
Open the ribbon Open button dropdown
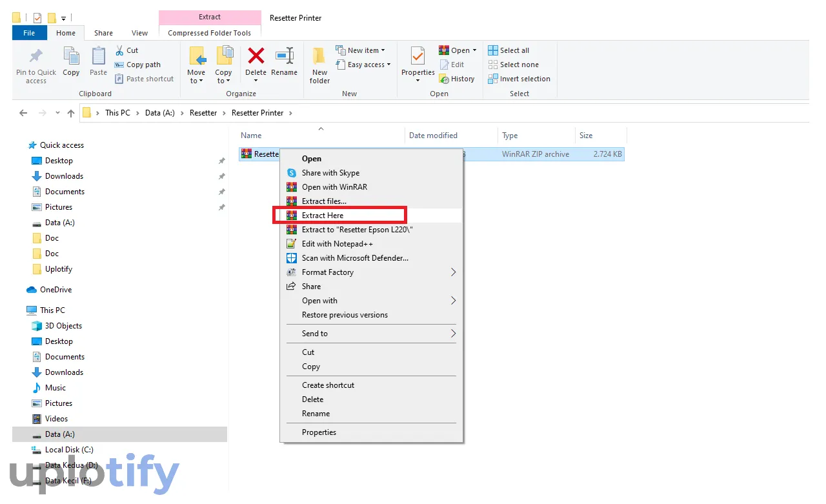[x=474, y=50]
